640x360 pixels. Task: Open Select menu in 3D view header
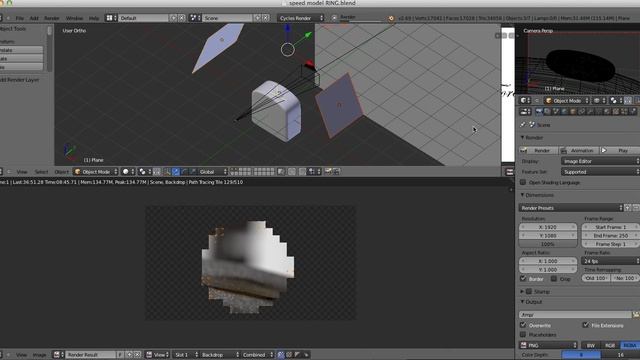pos(41,172)
